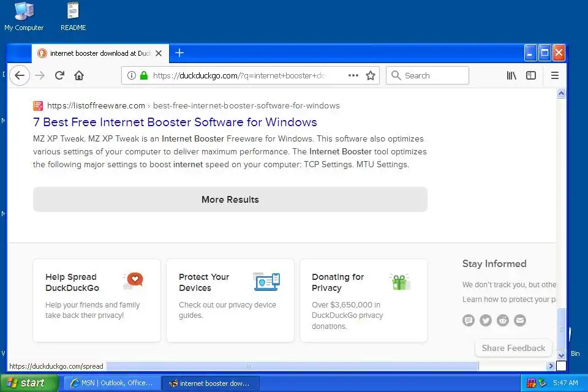Click the privacy device guides icon
This screenshot has width=588, height=392.
(x=266, y=282)
